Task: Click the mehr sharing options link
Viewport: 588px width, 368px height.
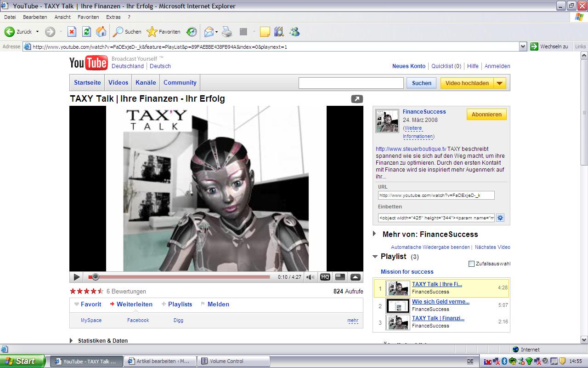Action: [x=353, y=321]
